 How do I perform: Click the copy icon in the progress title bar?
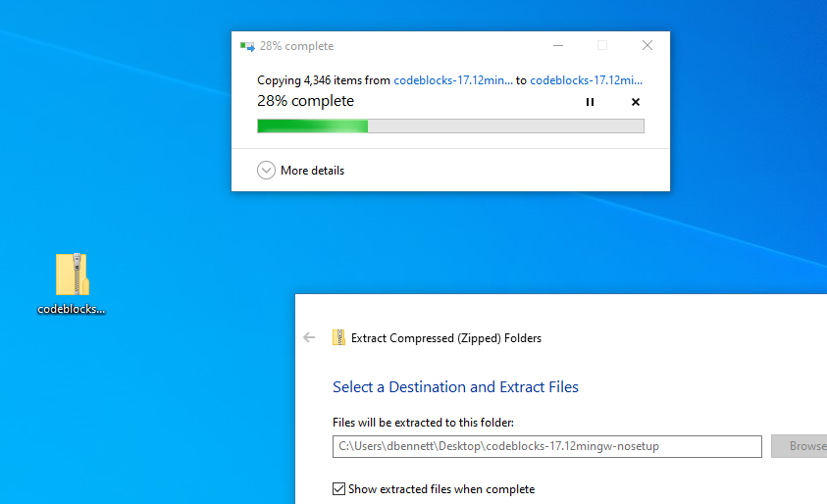(x=247, y=46)
